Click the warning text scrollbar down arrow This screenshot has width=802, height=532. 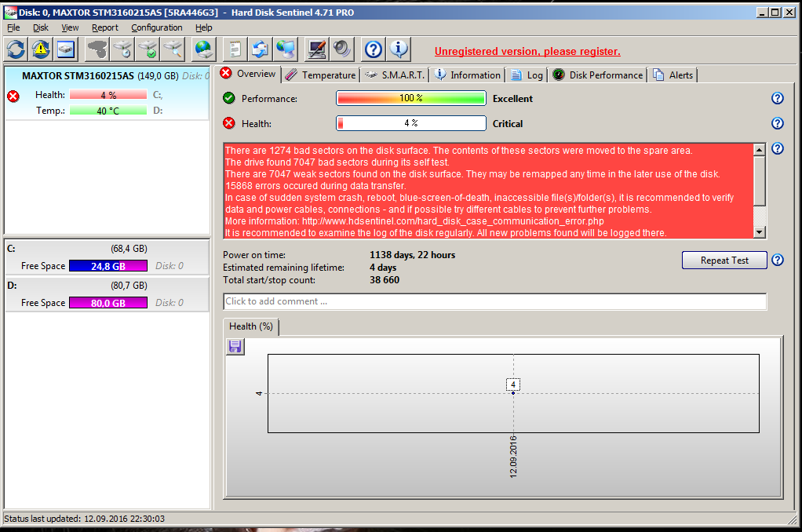pyautogui.click(x=760, y=232)
